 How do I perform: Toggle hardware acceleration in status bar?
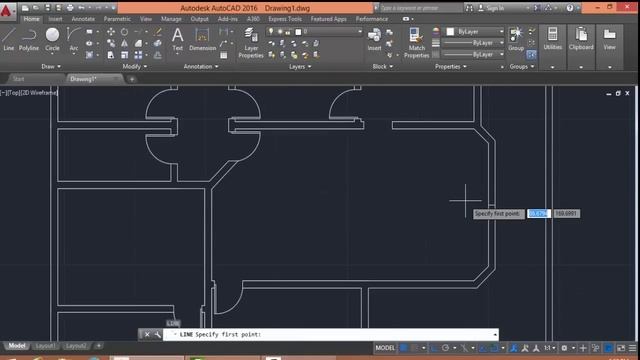[609, 348]
